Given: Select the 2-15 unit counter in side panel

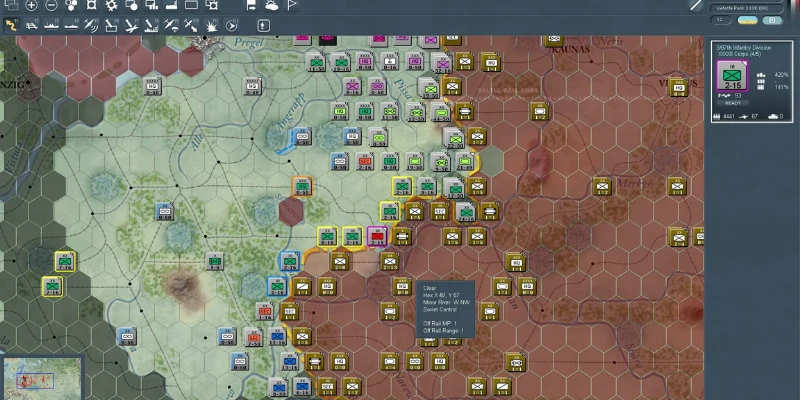Looking at the screenshot, I should pyautogui.click(x=732, y=76).
